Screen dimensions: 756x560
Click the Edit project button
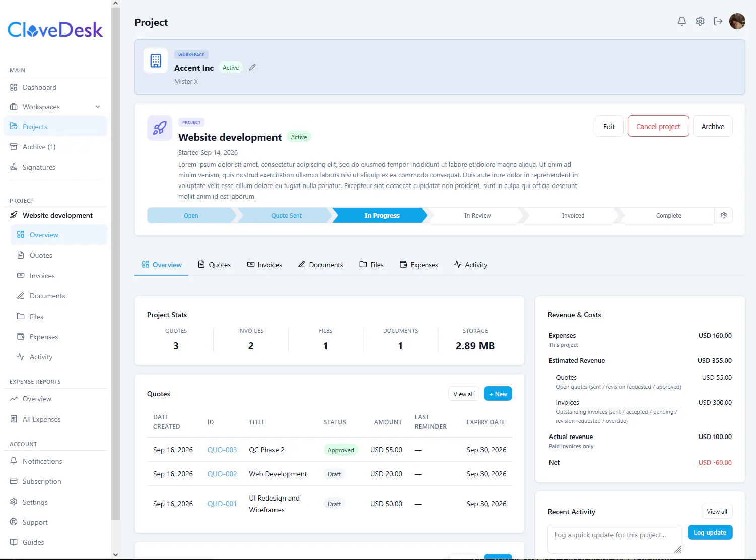[x=609, y=127]
